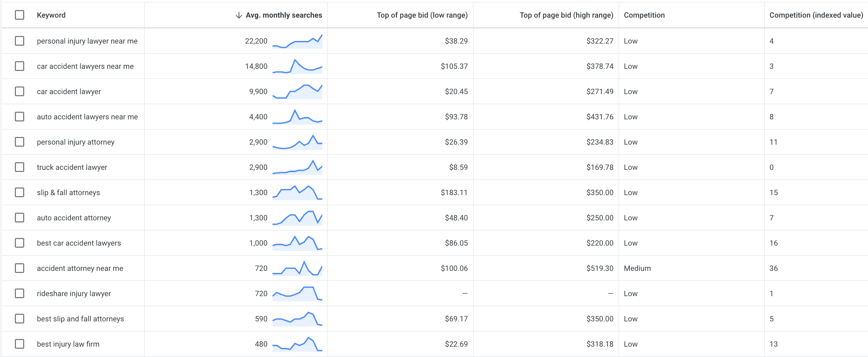Select the checkbox for car accident lawyer
This screenshot has height=357, width=868.
(x=20, y=91)
